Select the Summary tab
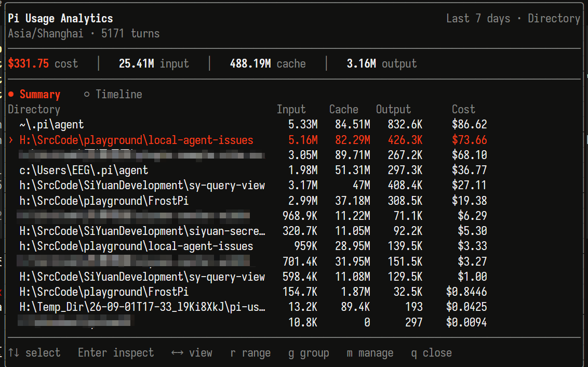 [x=34, y=94]
